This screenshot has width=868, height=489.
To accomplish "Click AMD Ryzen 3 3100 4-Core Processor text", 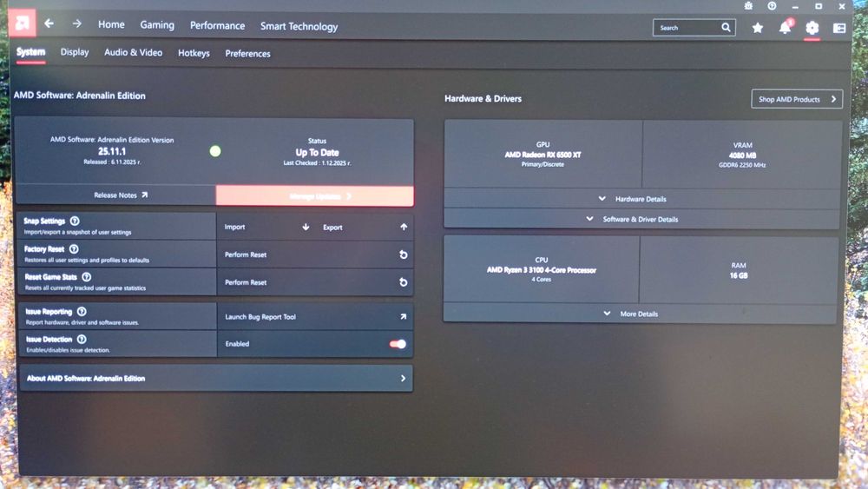I will pyautogui.click(x=542, y=270).
